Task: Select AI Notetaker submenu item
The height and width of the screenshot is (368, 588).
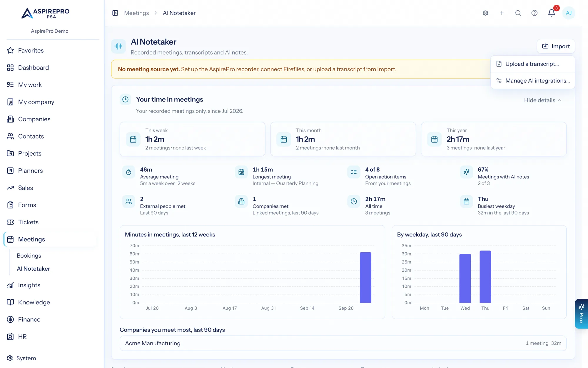Action: click(x=33, y=269)
